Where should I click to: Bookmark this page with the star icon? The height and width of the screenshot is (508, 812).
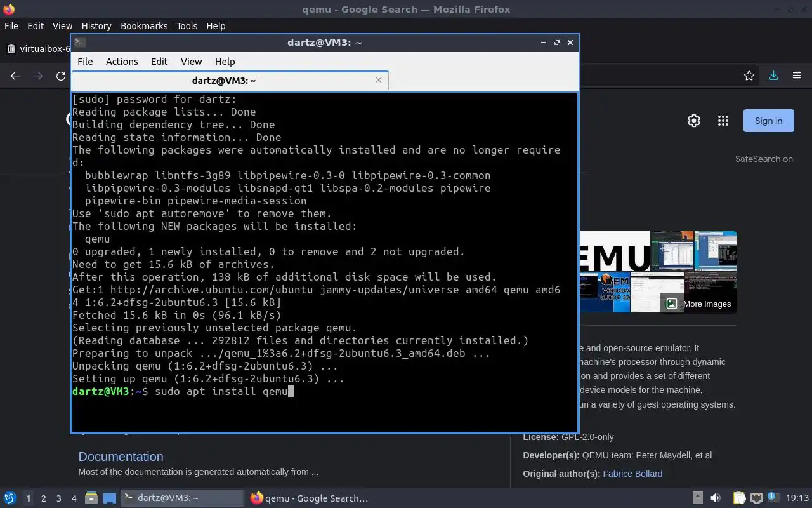pyautogui.click(x=749, y=76)
